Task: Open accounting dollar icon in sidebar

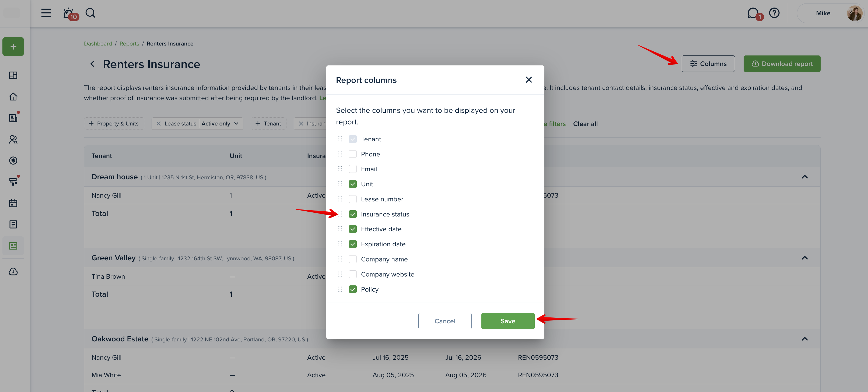Action: (x=13, y=160)
